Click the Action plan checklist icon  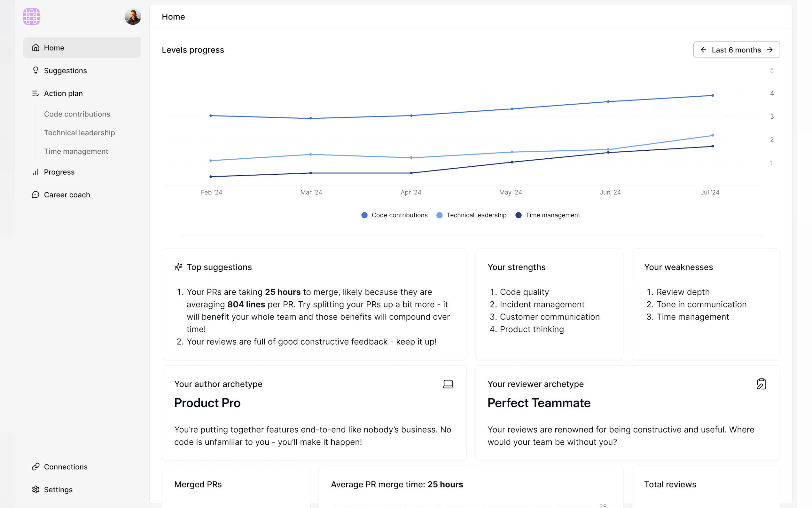pyautogui.click(x=35, y=93)
